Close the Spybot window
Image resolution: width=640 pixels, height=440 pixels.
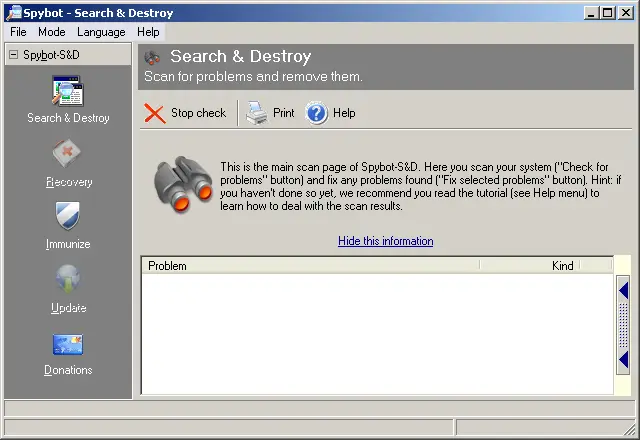[x=626, y=13]
